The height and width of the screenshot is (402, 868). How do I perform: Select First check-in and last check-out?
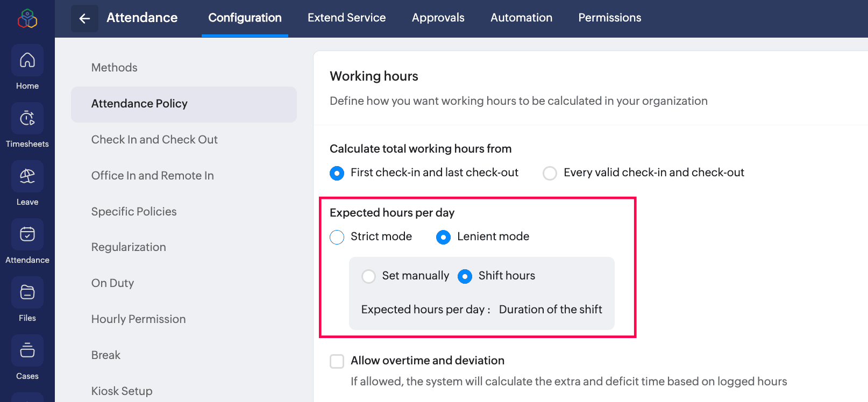point(337,173)
